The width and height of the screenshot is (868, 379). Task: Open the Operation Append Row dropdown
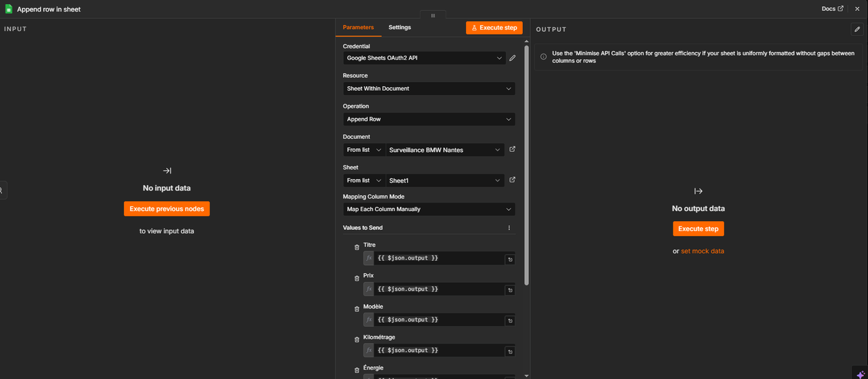[x=429, y=119]
